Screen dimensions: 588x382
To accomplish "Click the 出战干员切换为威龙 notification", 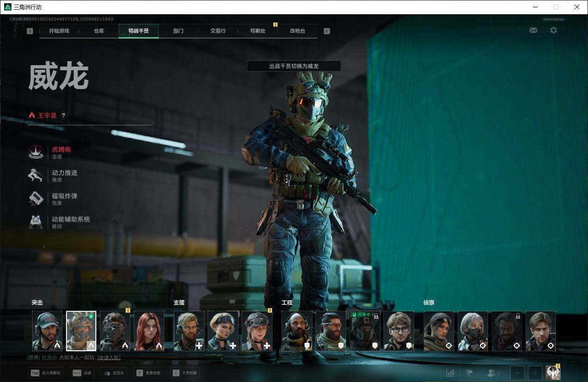I will tap(294, 66).
